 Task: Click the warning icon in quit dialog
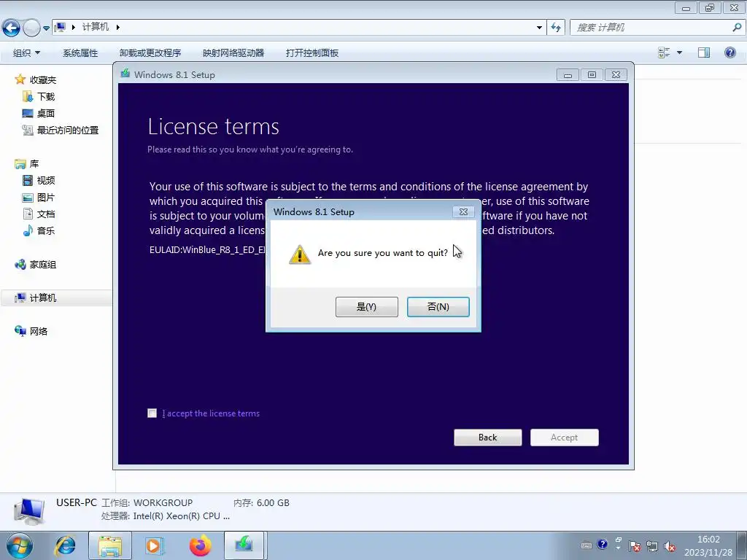(300, 254)
